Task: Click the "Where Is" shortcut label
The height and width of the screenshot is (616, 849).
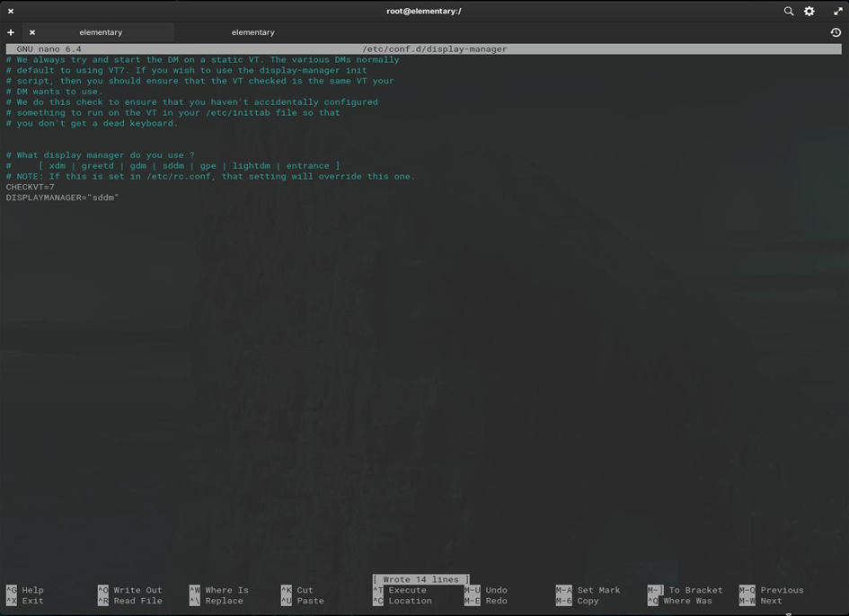Action: point(226,590)
